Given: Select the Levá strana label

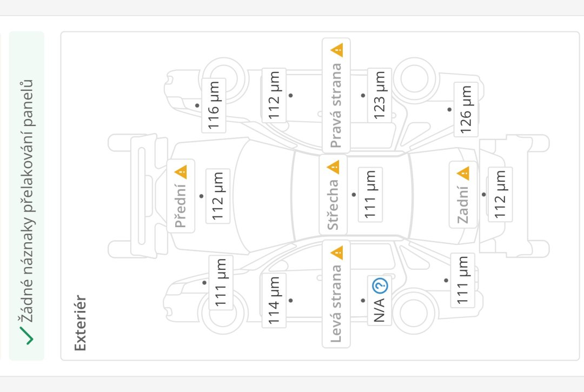Looking at the screenshot, I should click(336, 303).
